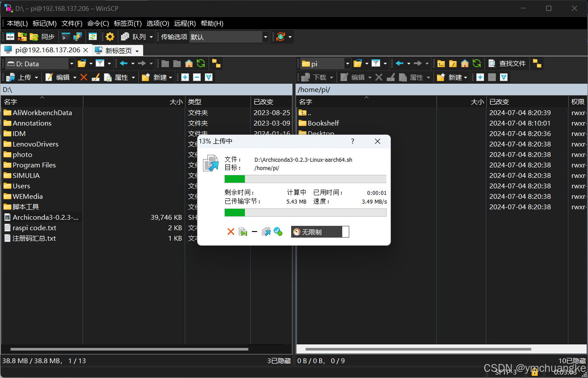
Task: Open the 本地(L) menu
Action: coord(17,24)
